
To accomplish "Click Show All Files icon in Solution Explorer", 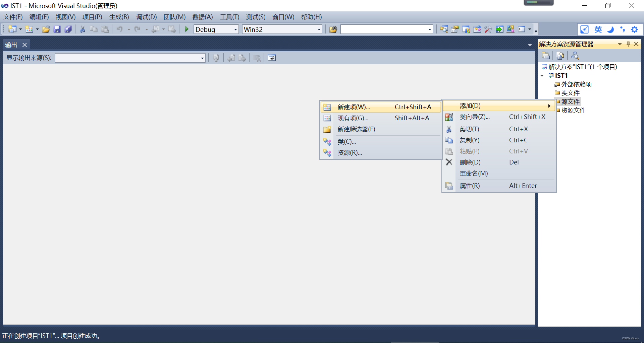I will point(560,56).
